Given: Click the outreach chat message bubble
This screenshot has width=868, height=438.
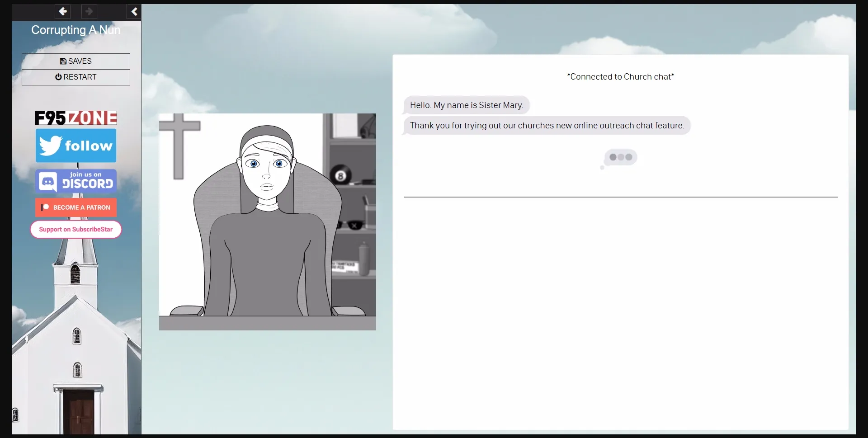Looking at the screenshot, I should point(546,125).
